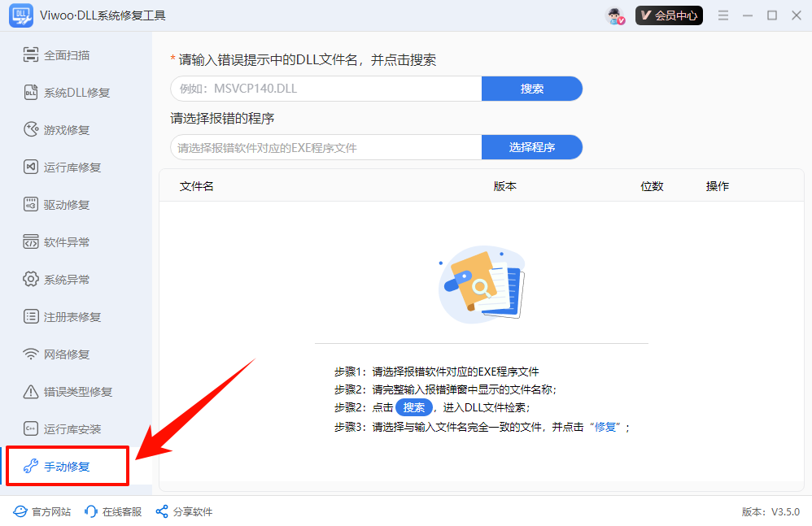The image size is (812, 526).
Task: Switch to 手动修复 (Manual Repair) mode
Action: tap(67, 466)
